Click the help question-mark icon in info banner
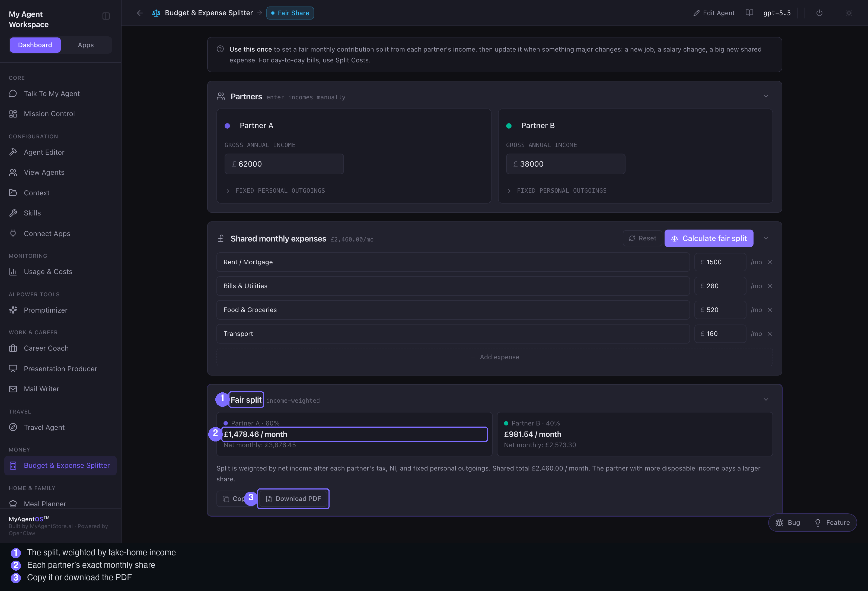The image size is (868, 591). point(220,49)
